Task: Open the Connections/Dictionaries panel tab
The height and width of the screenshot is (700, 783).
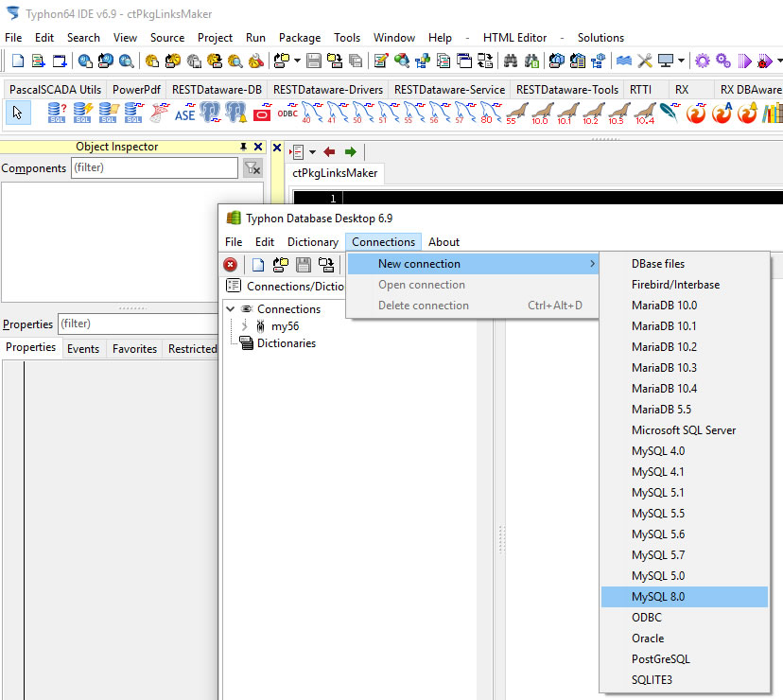Action: pyautogui.click(x=286, y=287)
